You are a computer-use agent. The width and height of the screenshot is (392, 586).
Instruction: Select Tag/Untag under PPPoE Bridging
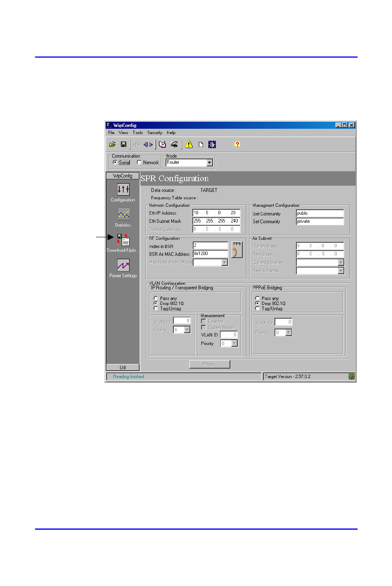[257, 308]
